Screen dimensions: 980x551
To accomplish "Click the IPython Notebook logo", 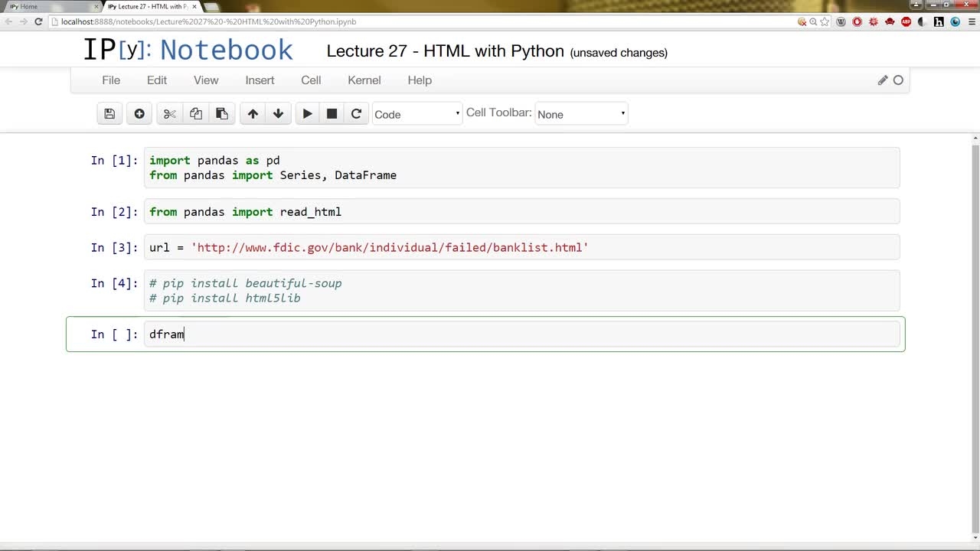I will tap(188, 50).
